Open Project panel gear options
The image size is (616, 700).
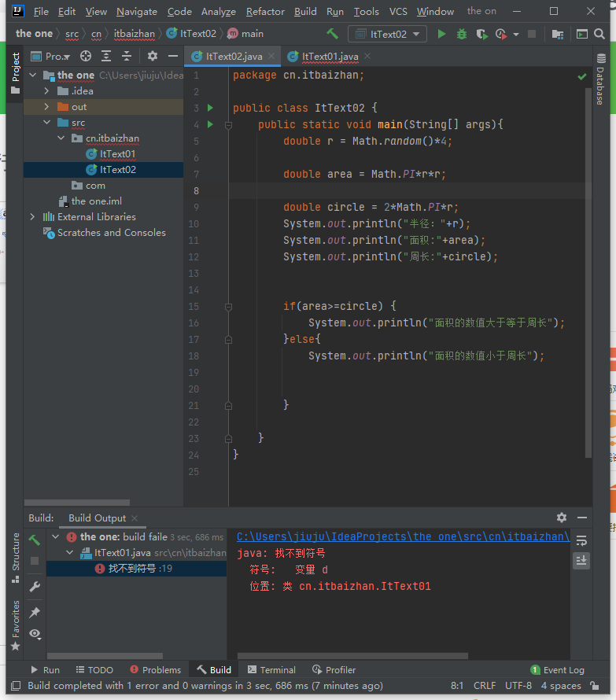point(153,56)
